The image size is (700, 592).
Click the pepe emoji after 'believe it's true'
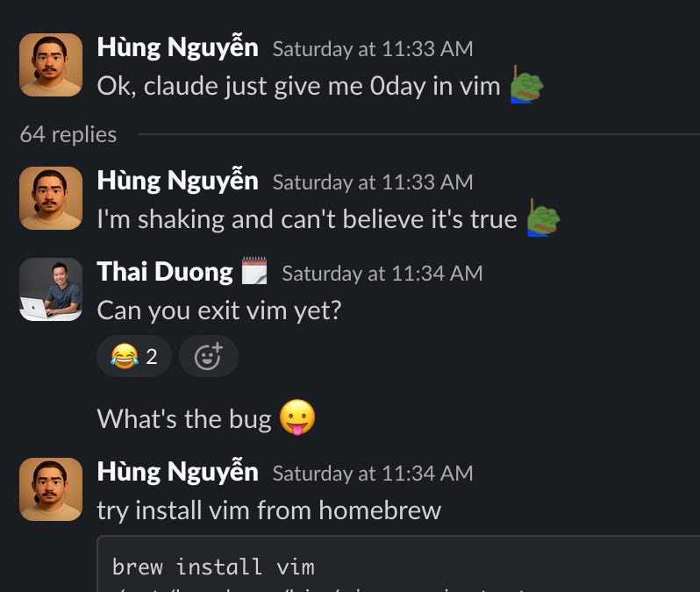click(543, 218)
